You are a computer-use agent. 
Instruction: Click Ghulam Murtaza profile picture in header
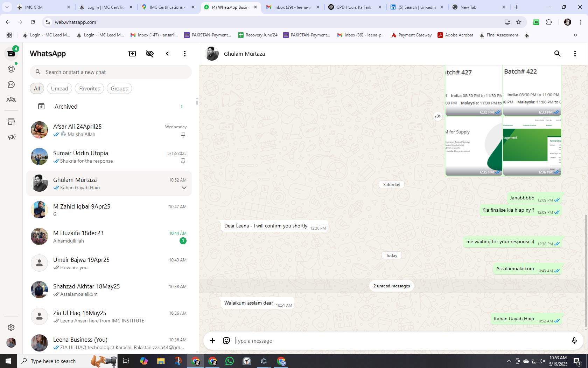212,54
